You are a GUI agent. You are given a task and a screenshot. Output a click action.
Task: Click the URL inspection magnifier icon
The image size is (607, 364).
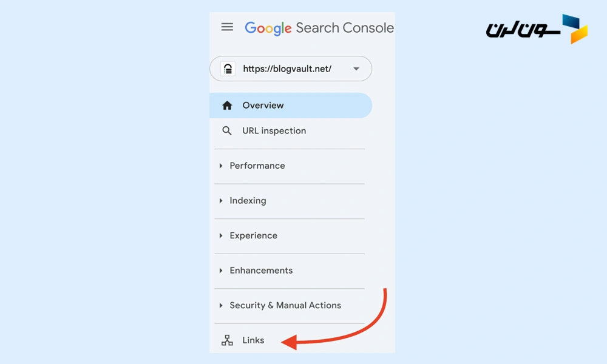tap(227, 131)
